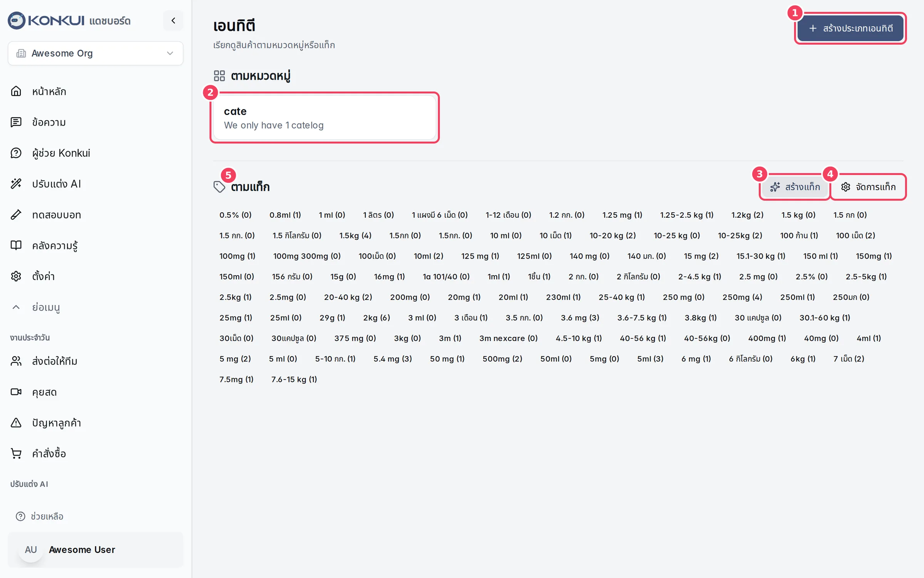The height and width of the screenshot is (578, 924).
Task: Select the 1-12 เดือน (0) tag
Action: coord(508,215)
